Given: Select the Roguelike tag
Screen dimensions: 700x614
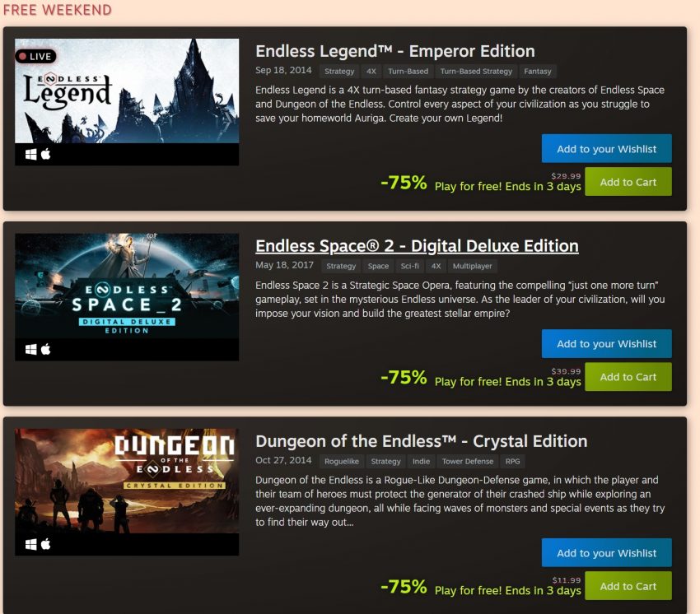Looking at the screenshot, I should pos(342,462).
